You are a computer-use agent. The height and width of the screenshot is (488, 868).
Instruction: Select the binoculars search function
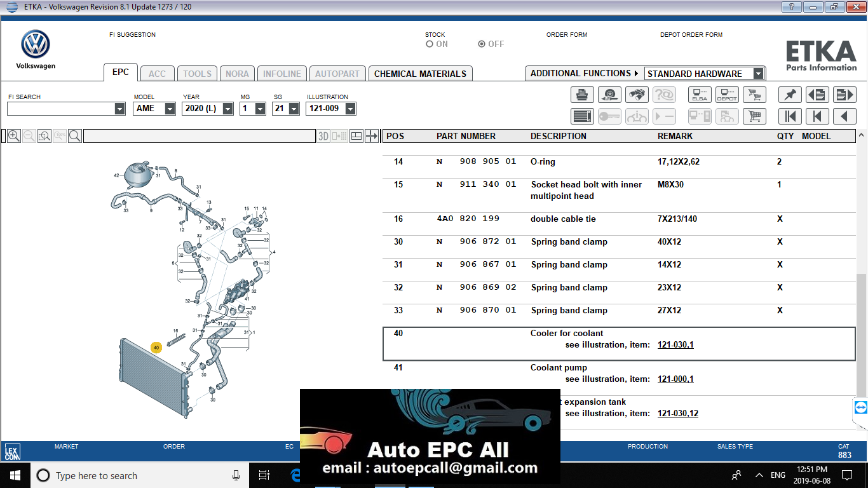point(636,94)
